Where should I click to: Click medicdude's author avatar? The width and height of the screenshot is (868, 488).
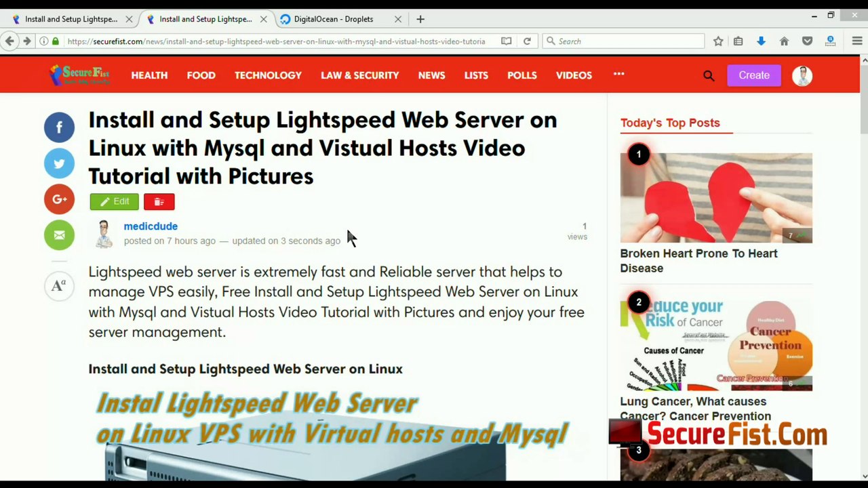click(x=104, y=234)
